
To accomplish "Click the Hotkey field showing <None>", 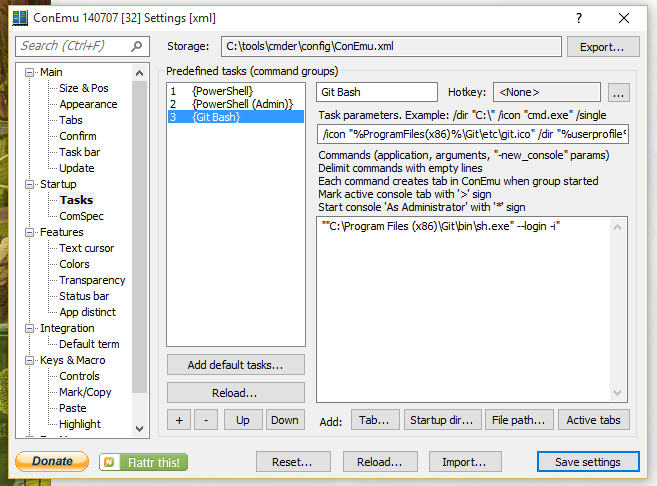I will pyautogui.click(x=547, y=92).
